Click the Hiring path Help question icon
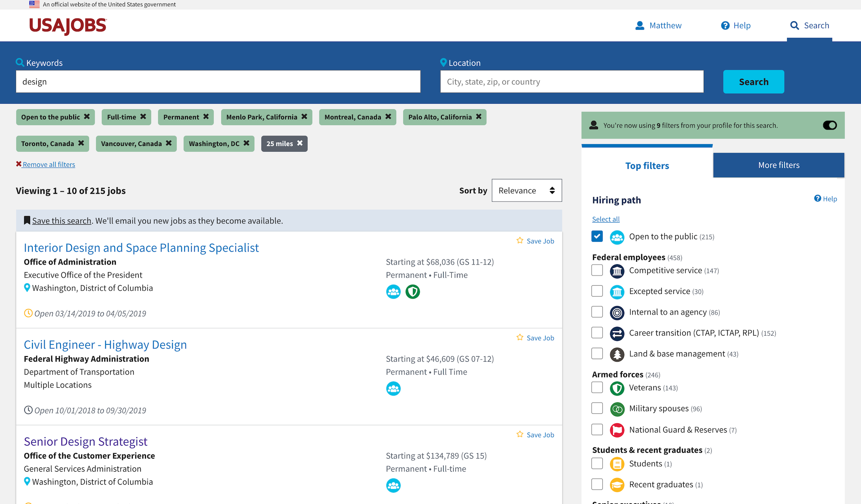 click(818, 198)
